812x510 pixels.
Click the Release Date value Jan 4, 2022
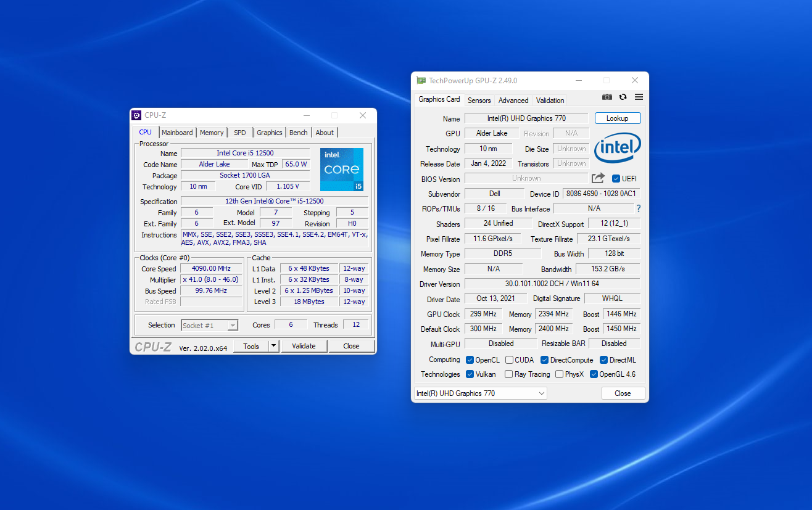[x=489, y=163]
